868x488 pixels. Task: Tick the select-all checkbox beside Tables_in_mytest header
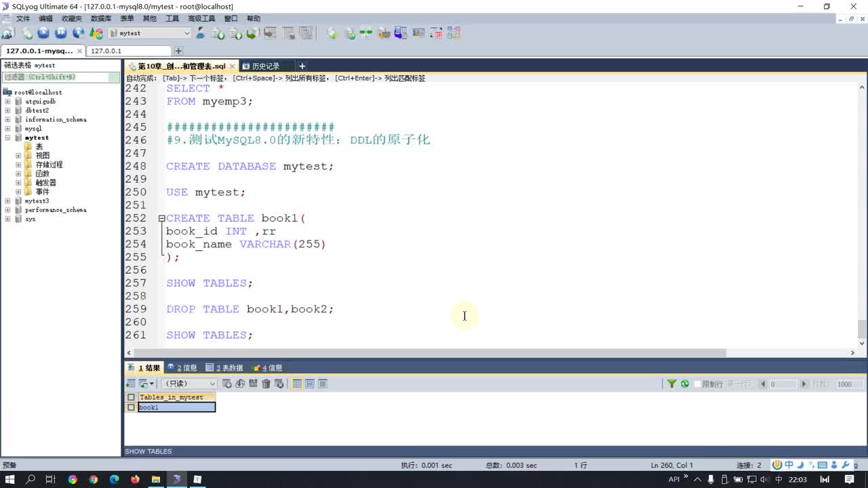(x=131, y=397)
